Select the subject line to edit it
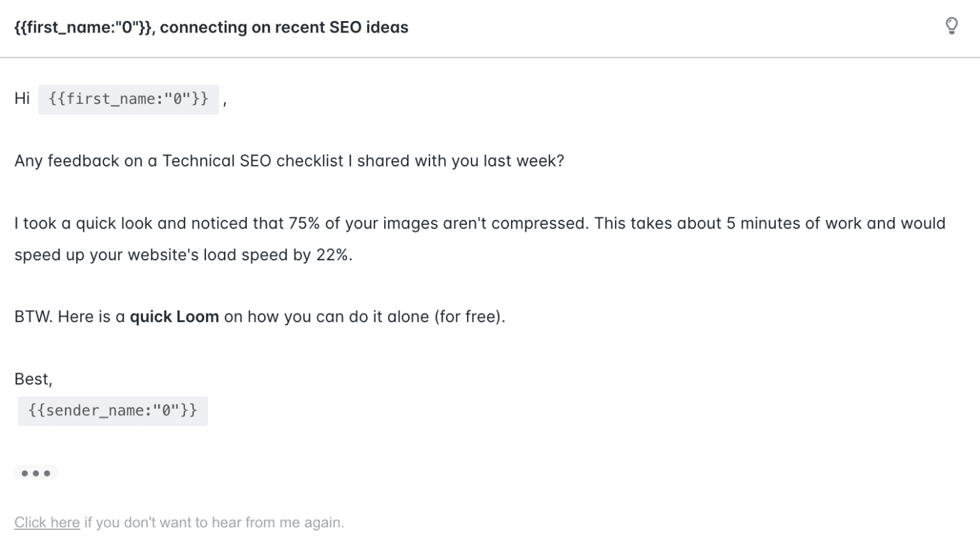This screenshot has height=549, width=980. [x=211, y=27]
